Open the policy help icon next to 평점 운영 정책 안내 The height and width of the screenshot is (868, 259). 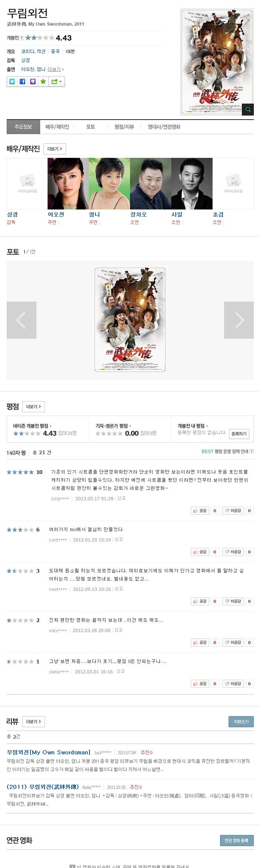pyautogui.click(x=252, y=451)
